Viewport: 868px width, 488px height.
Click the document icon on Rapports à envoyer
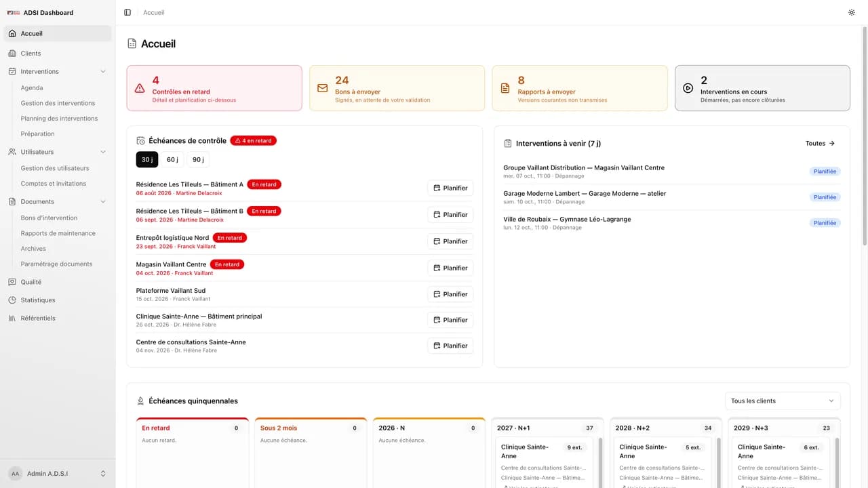[x=505, y=88]
